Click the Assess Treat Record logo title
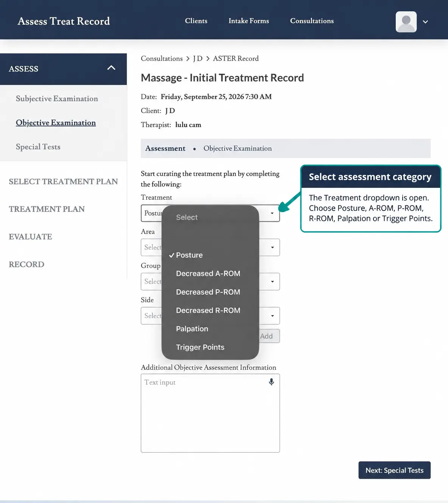This screenshot has height=503, width=448. pos(64,21)
